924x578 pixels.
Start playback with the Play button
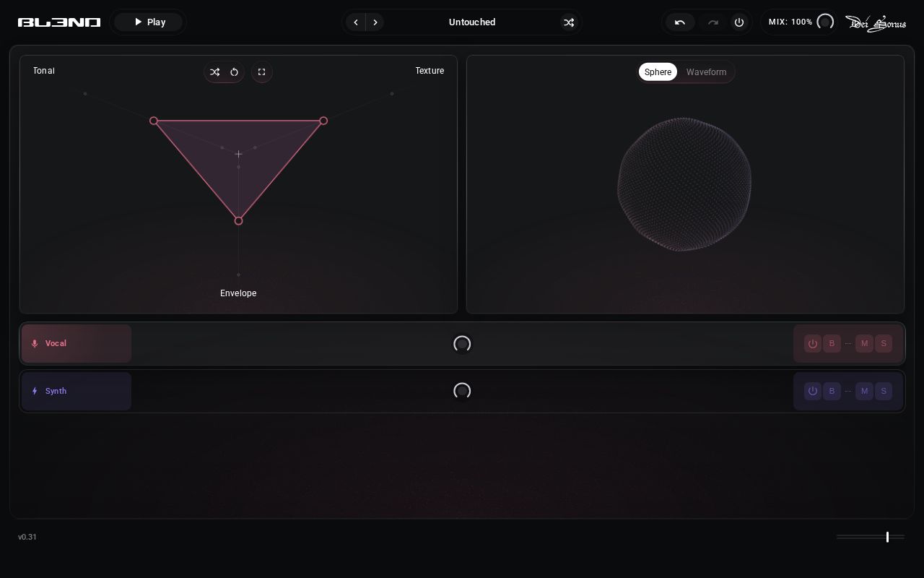coord(148,22)
